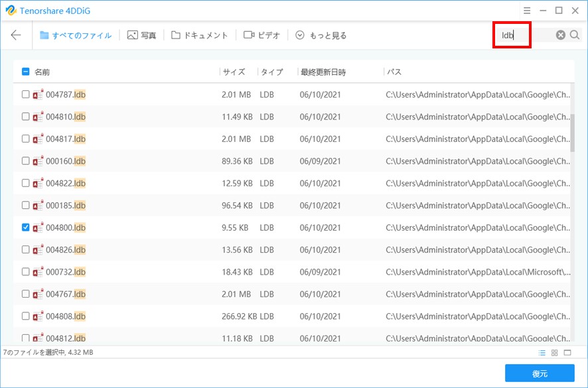Select file name 004767.ldb
Screen dimensions: 588x388
pyautogui.click(x=66, y=294)
